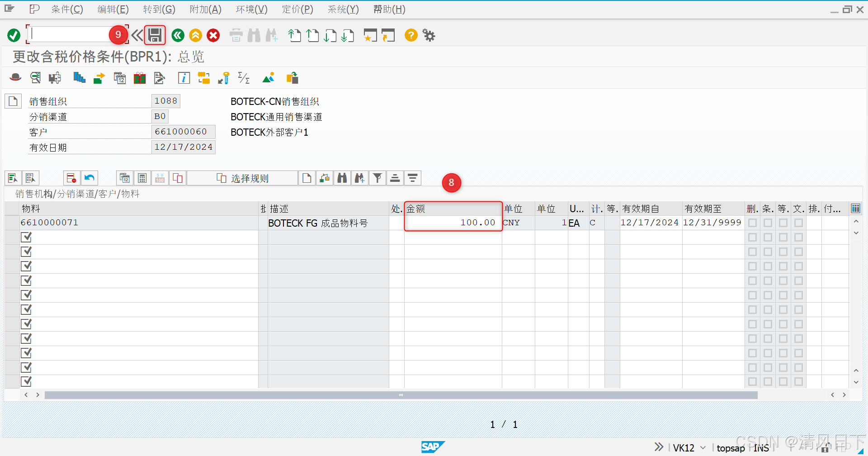
Task: Click the Print icon in the toolbar
Action: pos(236,35)
